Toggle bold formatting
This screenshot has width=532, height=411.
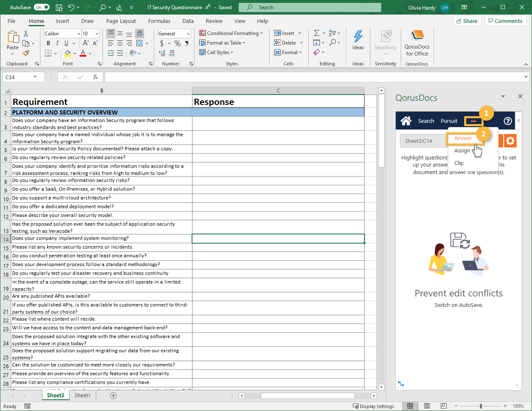[x=48, y=43]
